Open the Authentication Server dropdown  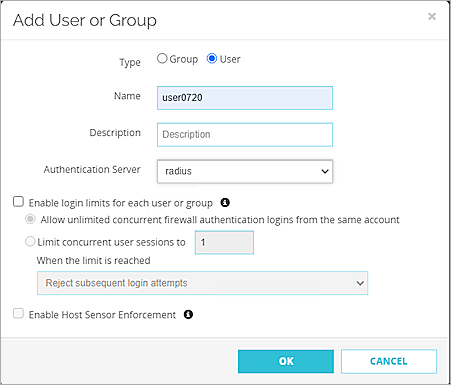pos(245,171)
